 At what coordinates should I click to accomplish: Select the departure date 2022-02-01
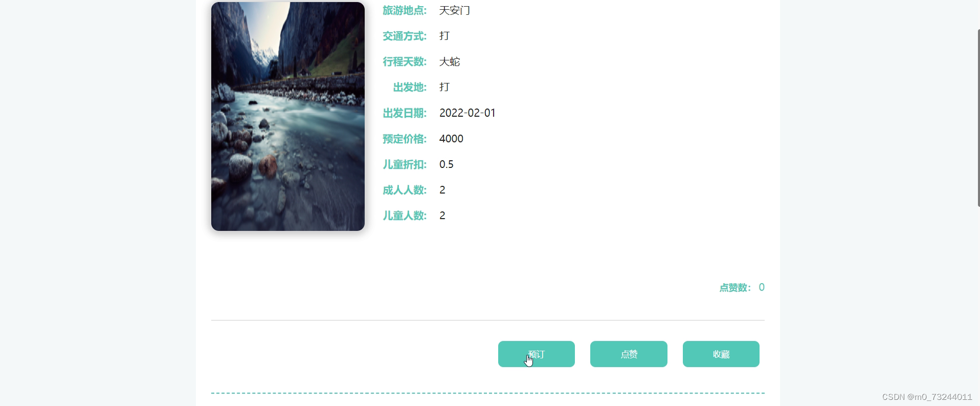(467, 113)
